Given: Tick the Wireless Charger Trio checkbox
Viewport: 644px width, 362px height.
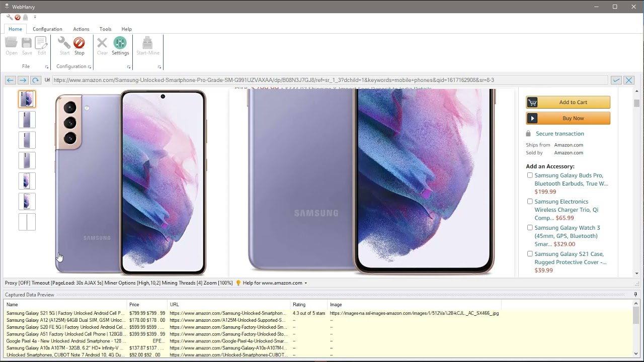Looking at the screenshot, I should click(x=530, y=202).
